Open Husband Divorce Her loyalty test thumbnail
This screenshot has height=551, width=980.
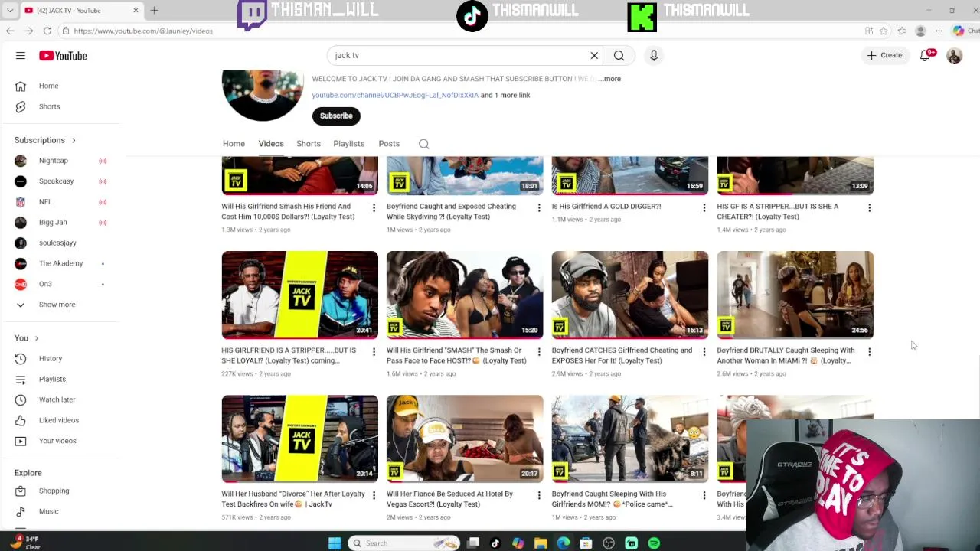point(300,439)
